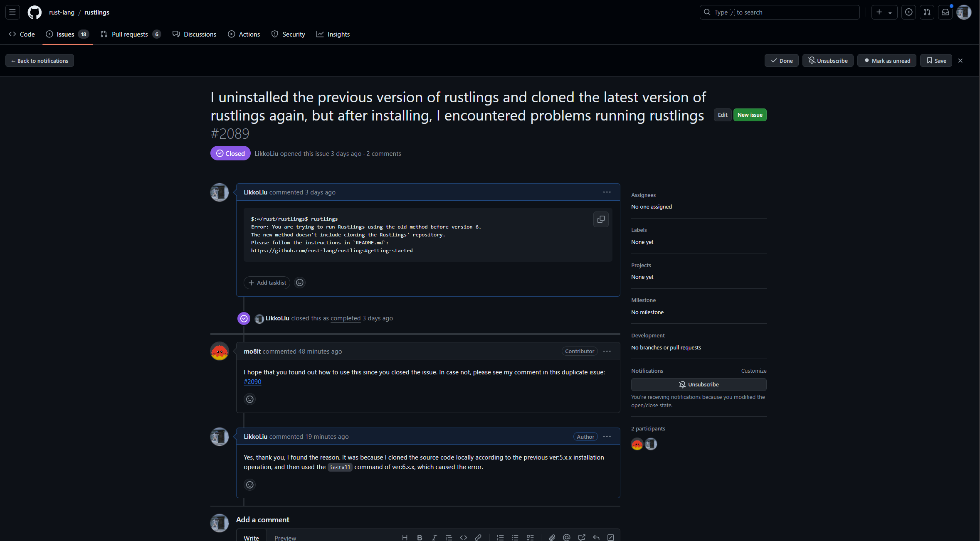Insert a quote in comment editor
This screenshot has width=980, height=541.
449,537
